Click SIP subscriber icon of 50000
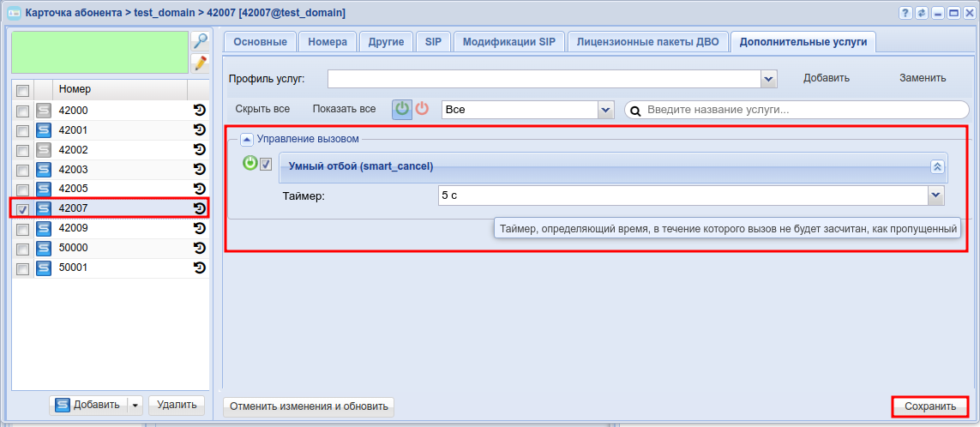This screenshot has height=427, width=980. (44, 248)
